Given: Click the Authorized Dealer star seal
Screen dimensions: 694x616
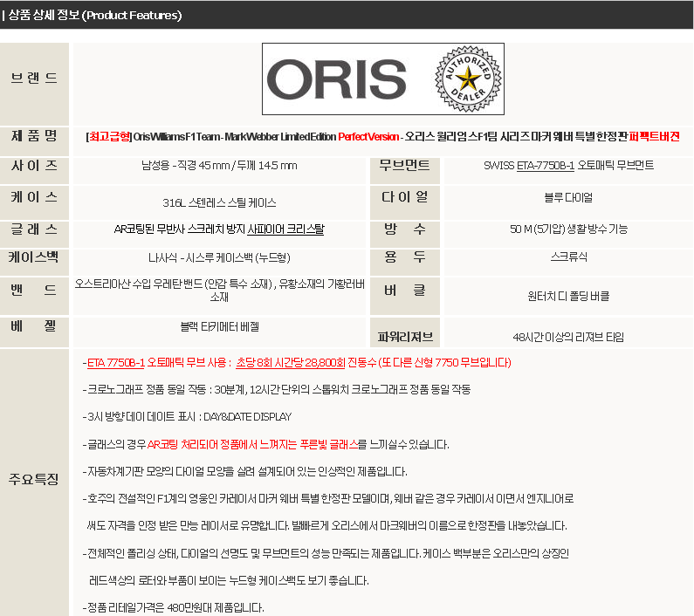Looking at the screenshot, I should 468,79.
